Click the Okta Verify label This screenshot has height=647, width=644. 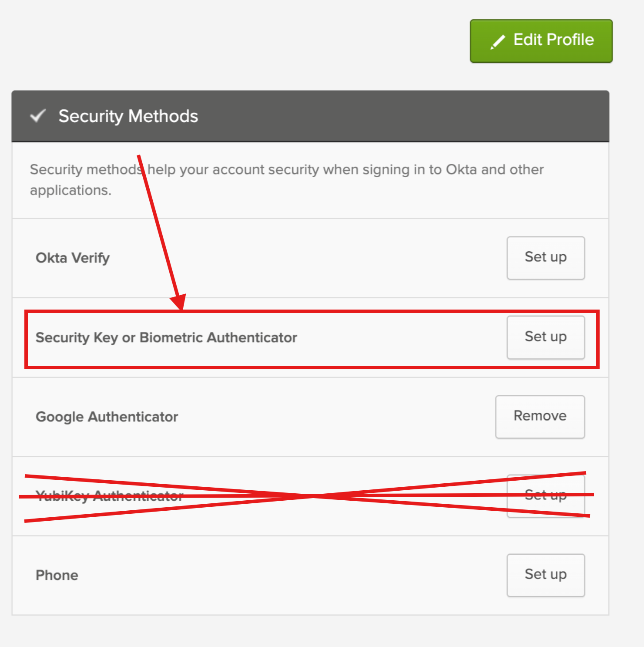pos(73,258)
